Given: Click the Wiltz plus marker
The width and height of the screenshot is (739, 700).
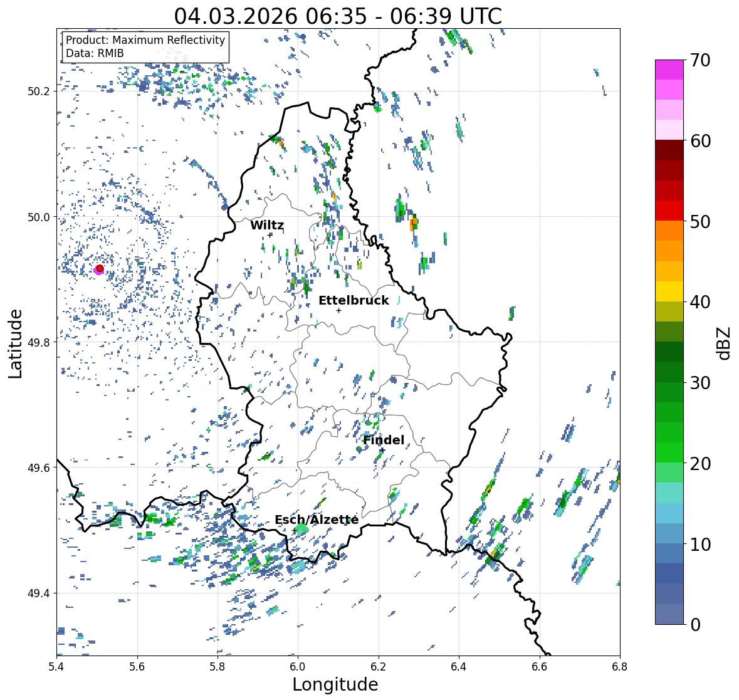Looking at the screenshot, I should point(270,235).
